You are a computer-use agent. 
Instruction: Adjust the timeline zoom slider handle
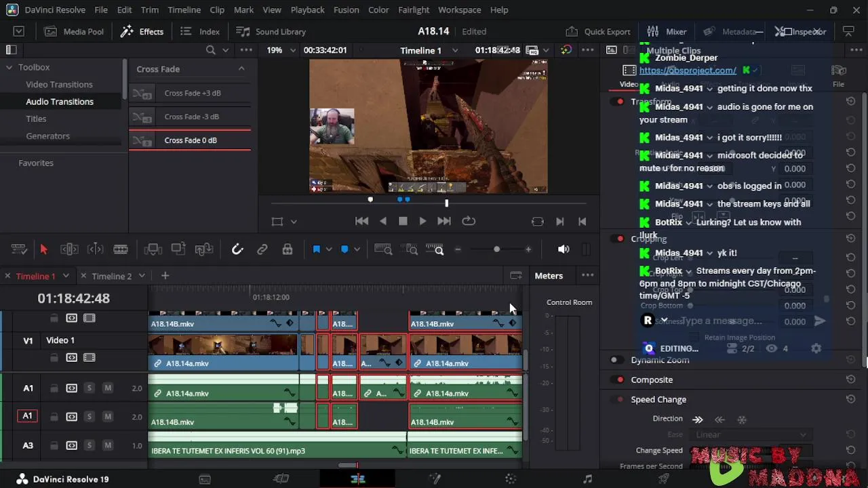coord(496,249)
